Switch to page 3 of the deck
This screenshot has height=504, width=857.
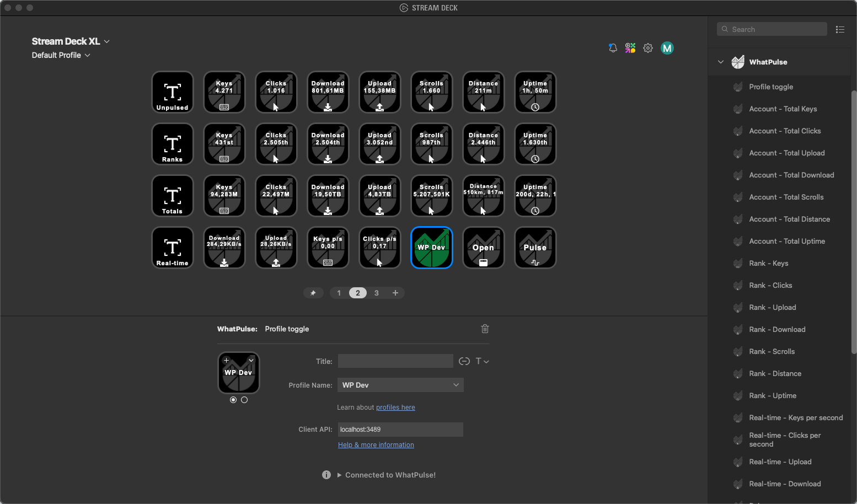coord(376,293)
